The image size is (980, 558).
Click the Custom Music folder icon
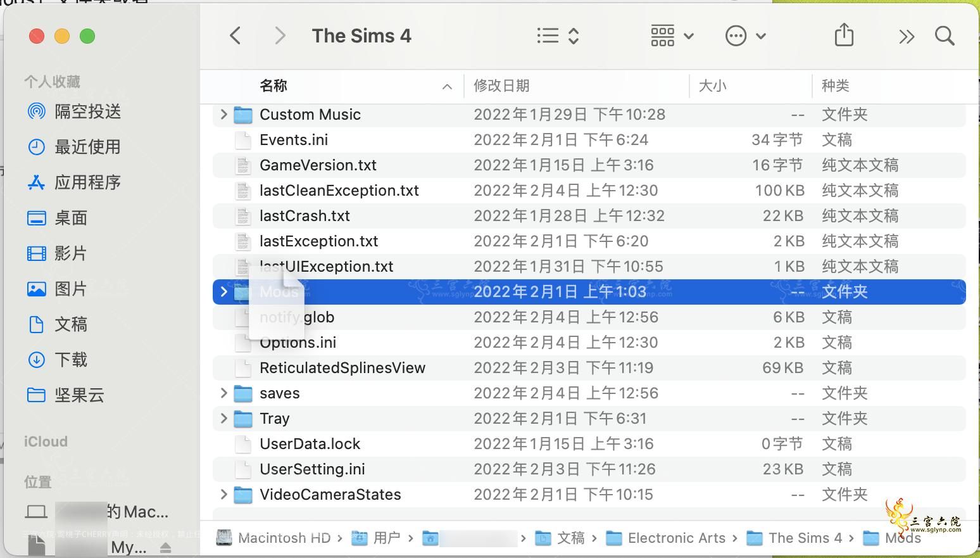[243, 115]
